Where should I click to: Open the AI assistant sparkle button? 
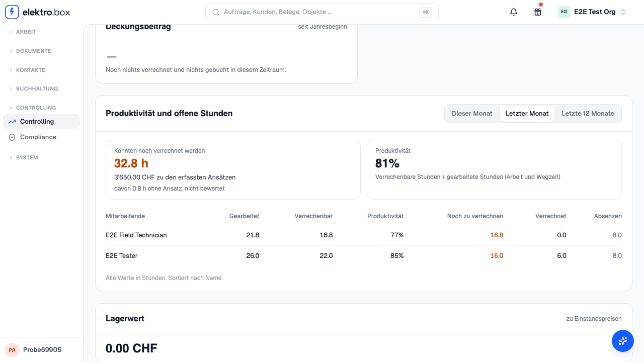623,341
